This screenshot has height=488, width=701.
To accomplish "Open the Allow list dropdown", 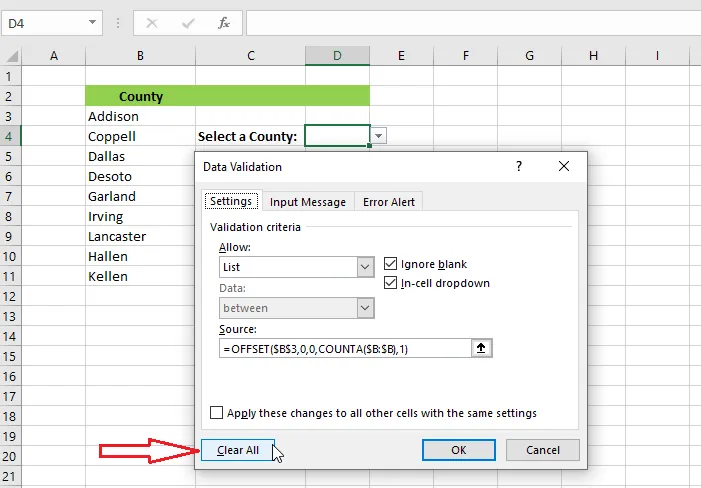I will [365, 267].
